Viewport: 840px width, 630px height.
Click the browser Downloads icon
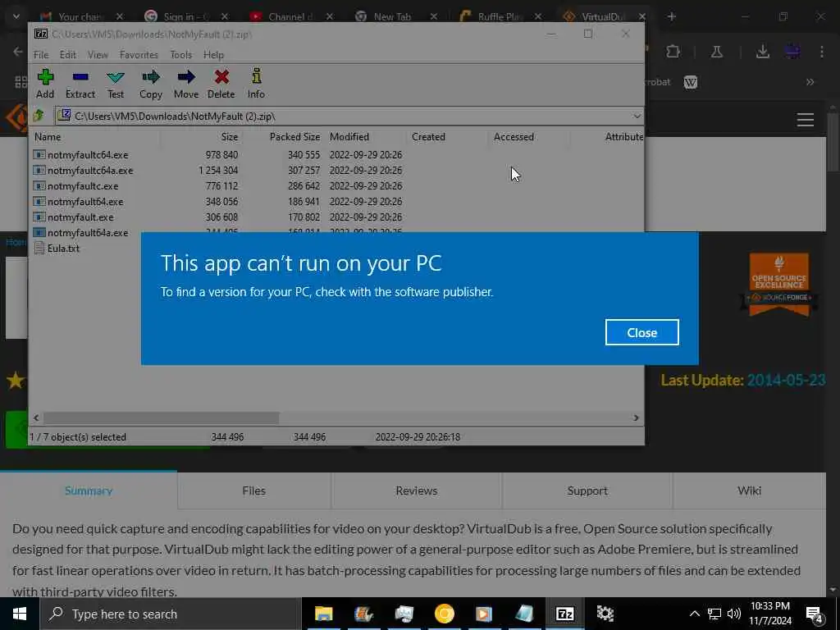pos(762,52)
